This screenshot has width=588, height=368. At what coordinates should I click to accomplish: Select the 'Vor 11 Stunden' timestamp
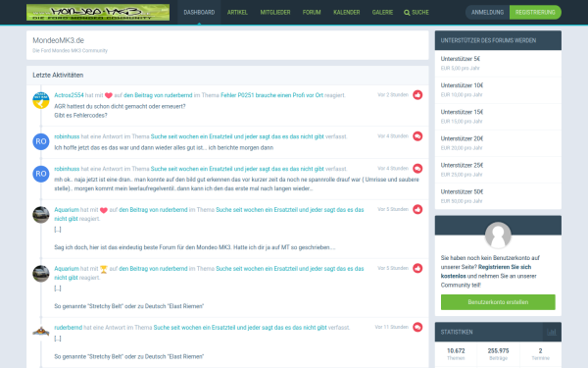[x=391, y=327]
